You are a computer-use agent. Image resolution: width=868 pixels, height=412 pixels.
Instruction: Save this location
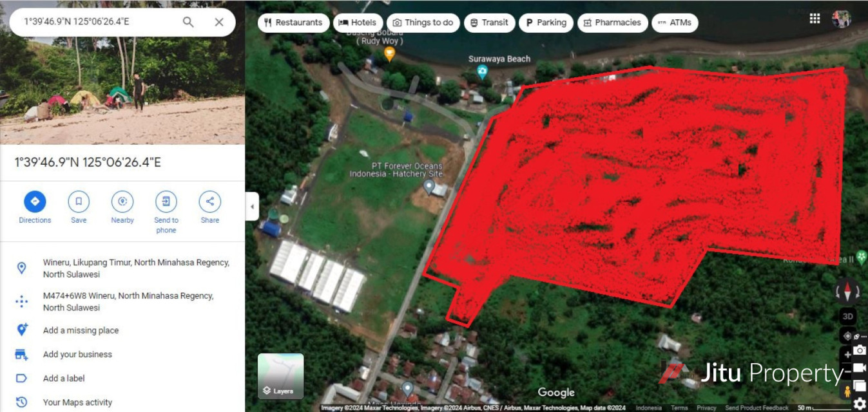click(79, 207)
